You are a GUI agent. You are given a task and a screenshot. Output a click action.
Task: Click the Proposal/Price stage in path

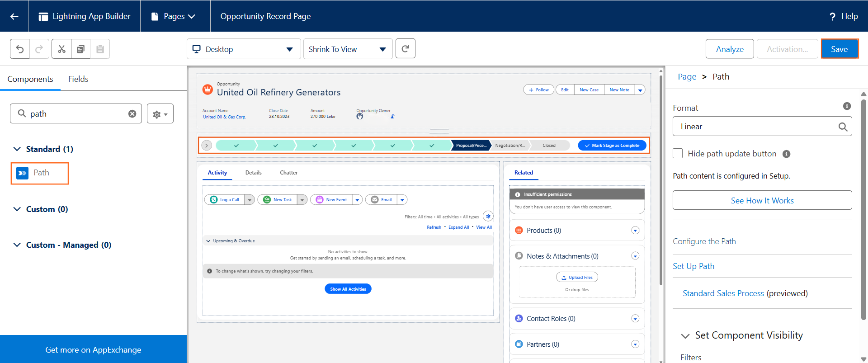(x=471, y=146)
